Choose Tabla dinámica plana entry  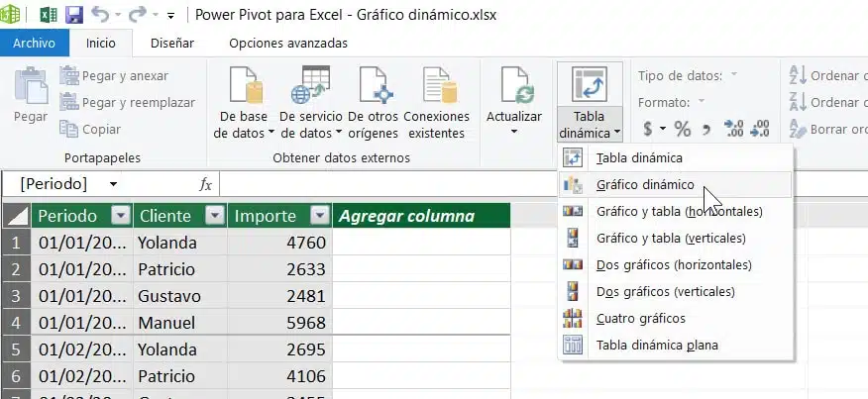[676, 345]
